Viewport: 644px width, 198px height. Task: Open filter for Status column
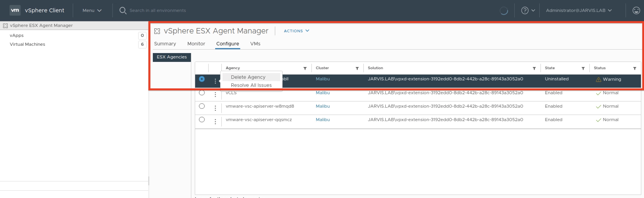pyautogui.click(x=635, y=68)
